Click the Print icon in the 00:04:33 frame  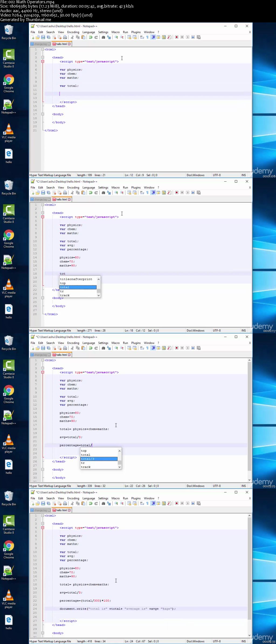point(65,503)
